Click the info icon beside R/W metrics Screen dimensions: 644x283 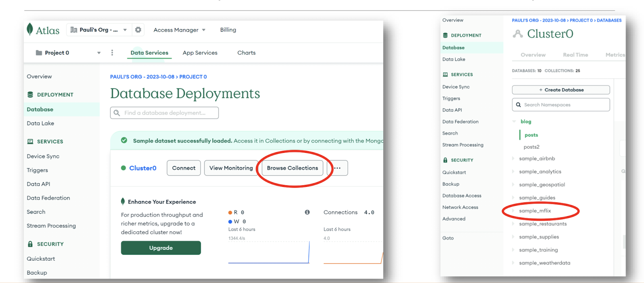(307, 212)
